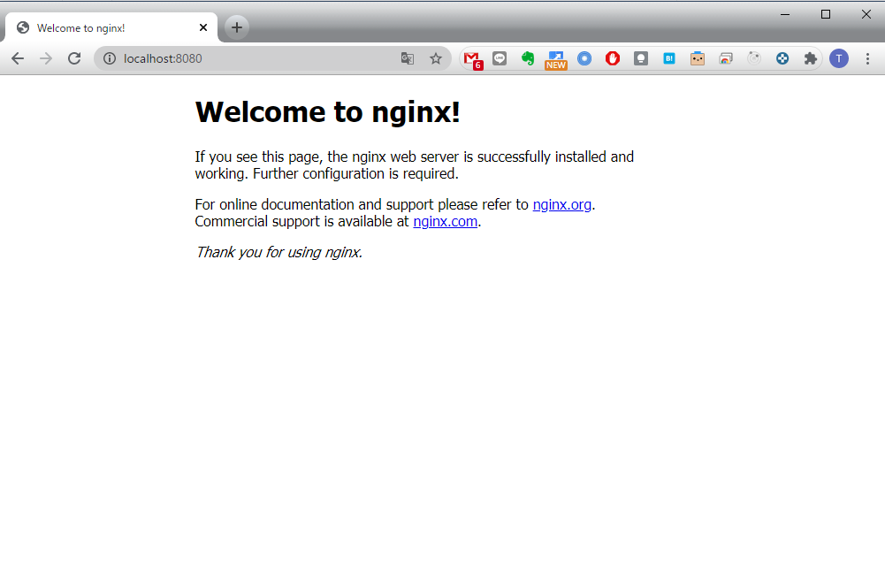Open the Chrome remote desktop style extension
Viewport: 885px width, 588px height.
coord(726,58)
